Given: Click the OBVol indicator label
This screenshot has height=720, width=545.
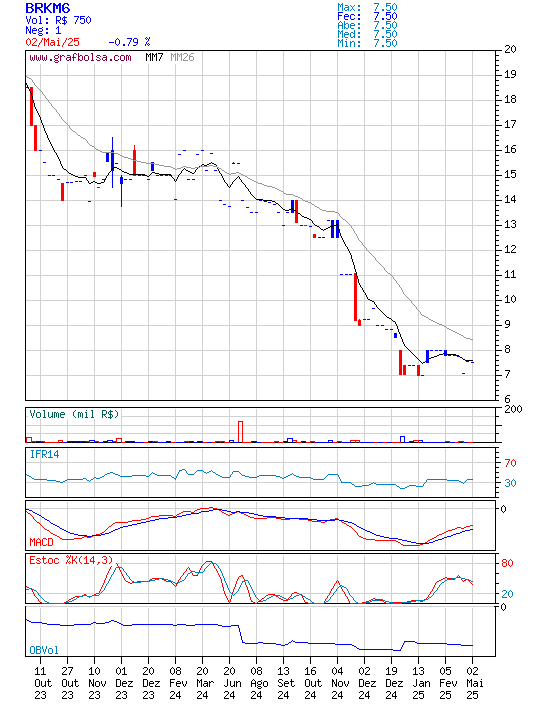Looking at the screenshot, I should (44, 650).
